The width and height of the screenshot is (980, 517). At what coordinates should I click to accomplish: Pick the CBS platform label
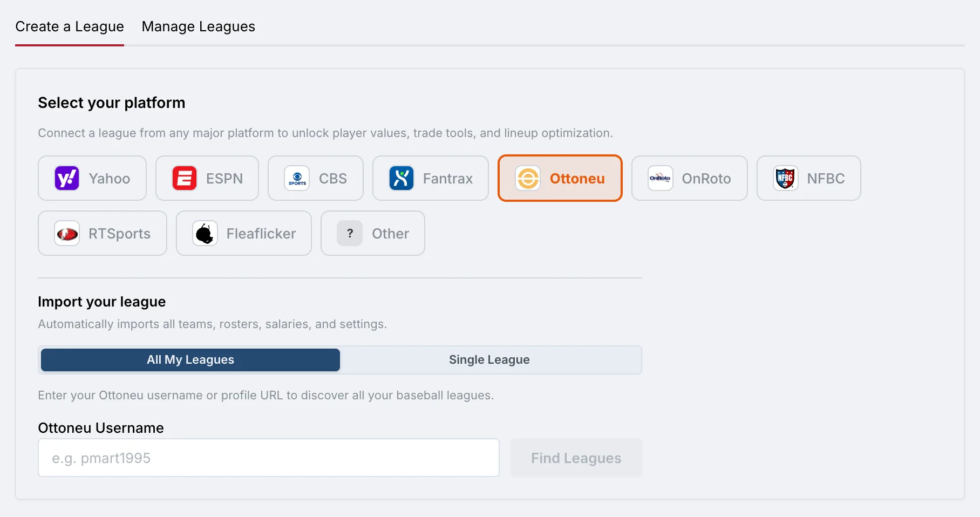point(333,179)
